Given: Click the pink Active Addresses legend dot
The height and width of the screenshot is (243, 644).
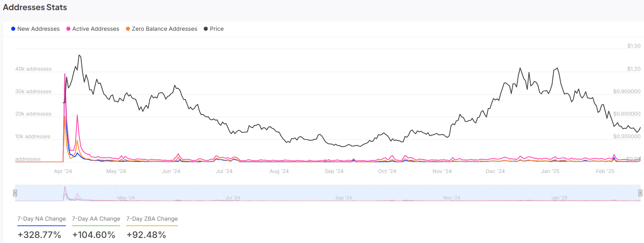Looking at the screenshot, I should pos(68,29).
